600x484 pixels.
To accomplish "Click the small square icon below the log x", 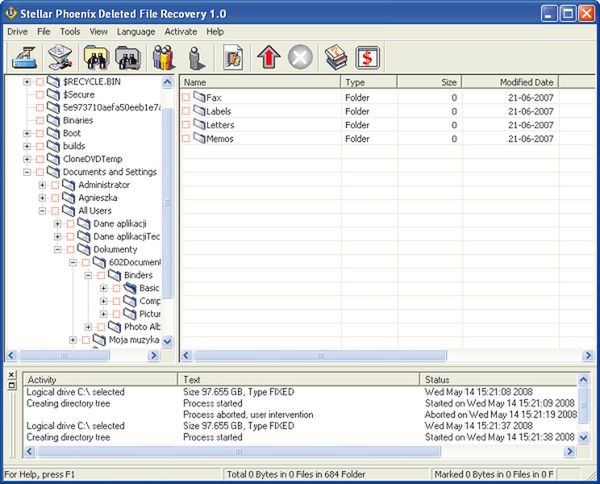I will [11, 385].
